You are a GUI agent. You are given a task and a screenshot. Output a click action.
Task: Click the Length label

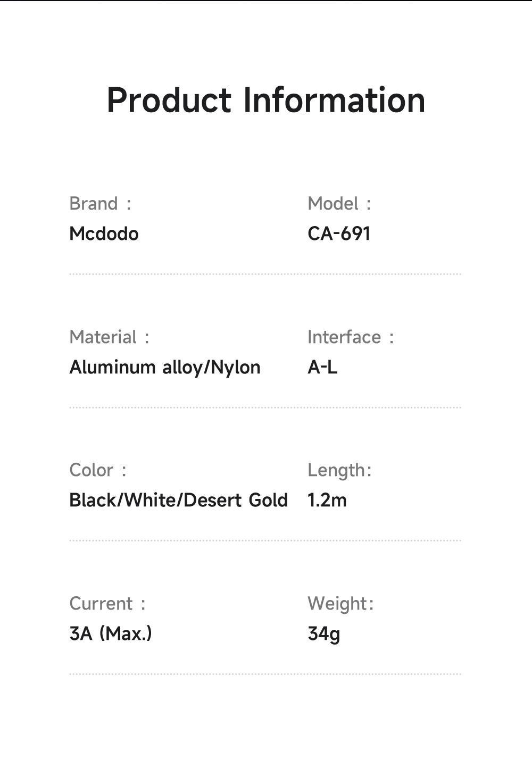tap(339, 470)
